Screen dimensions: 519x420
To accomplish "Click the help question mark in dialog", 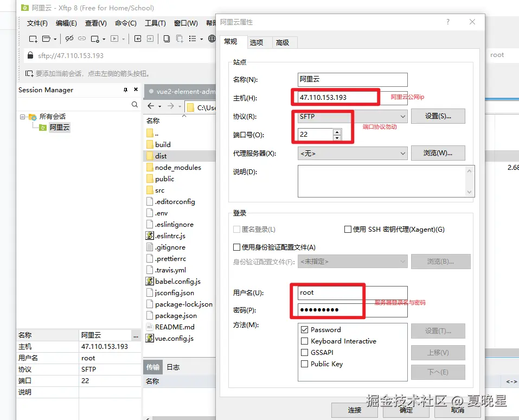I will pyautogui.click(x=448, y=22).
